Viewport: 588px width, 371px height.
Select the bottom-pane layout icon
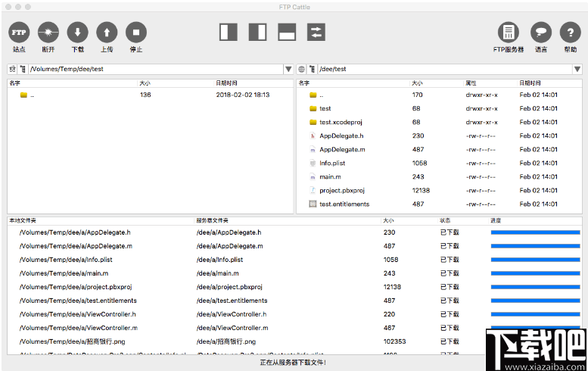287,33
